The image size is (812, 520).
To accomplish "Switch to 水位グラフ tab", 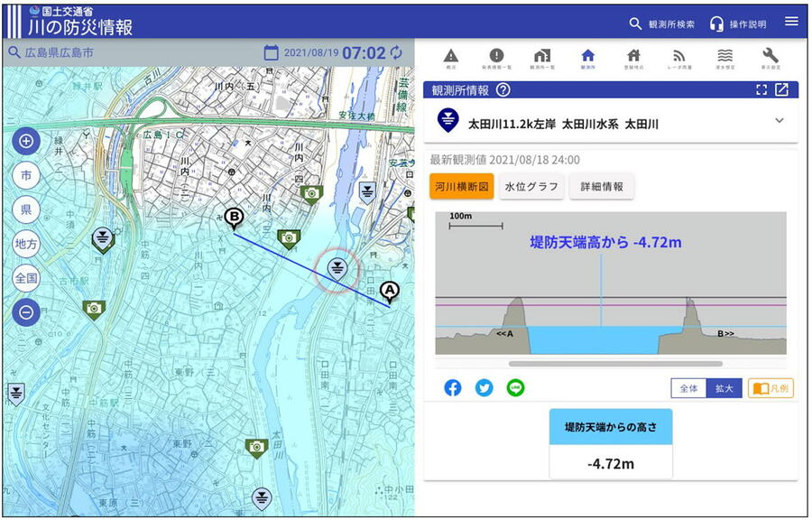I will pyautogui.click(x=531, y=187).
